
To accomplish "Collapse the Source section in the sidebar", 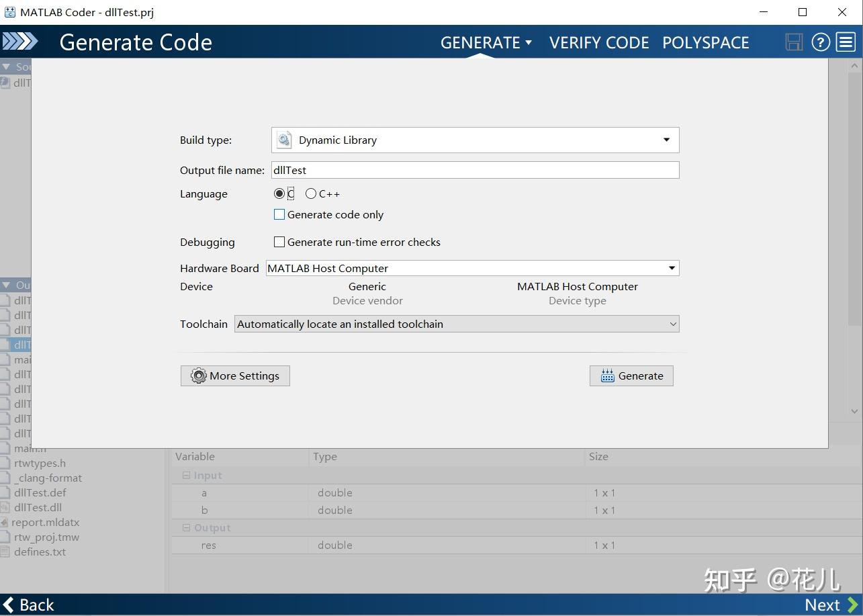I will 7,66.
